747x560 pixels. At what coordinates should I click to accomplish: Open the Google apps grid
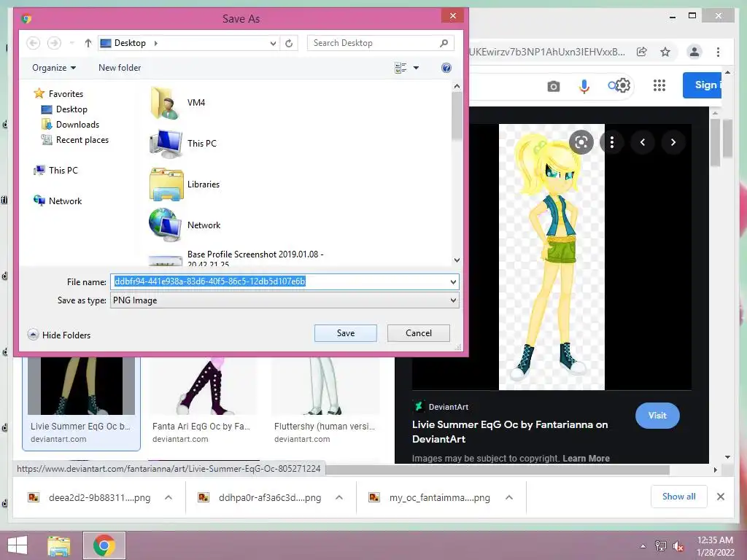[659, 85]
